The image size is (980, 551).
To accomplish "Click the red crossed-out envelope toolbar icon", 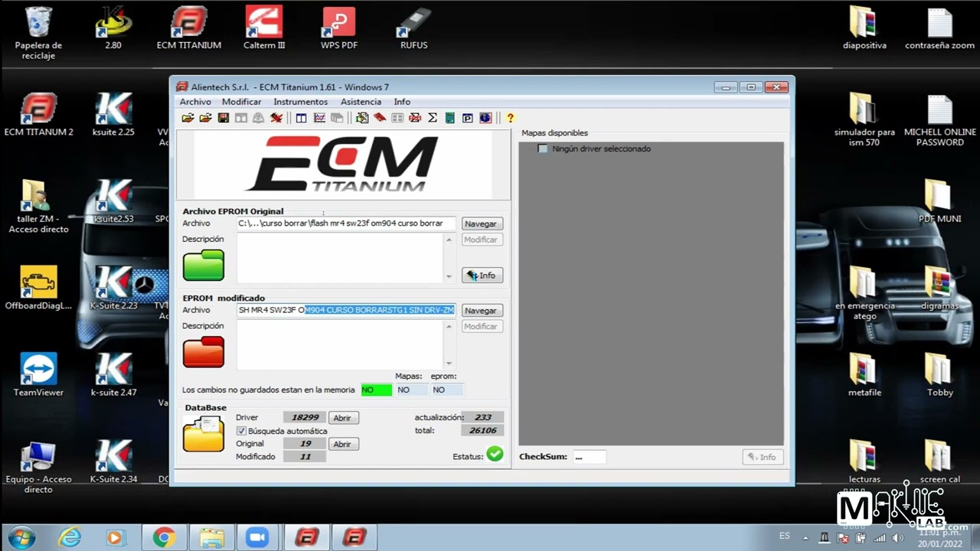I will pyautogui.click(x=415, y=118).
